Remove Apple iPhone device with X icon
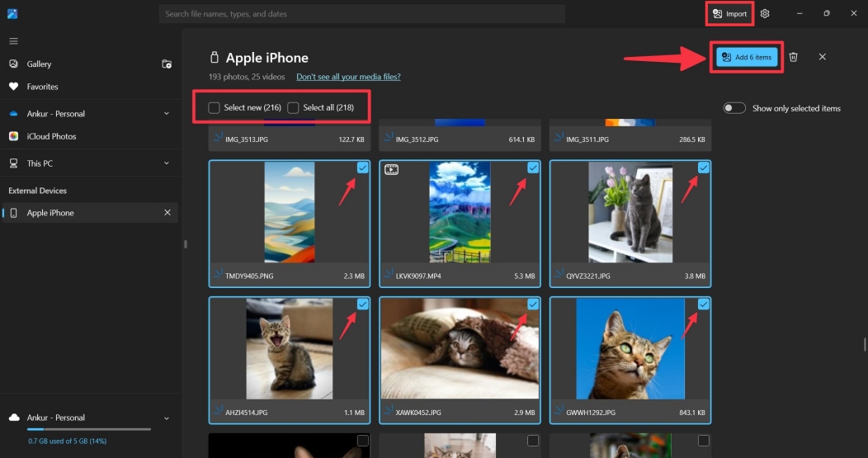The height and width of the screenshot is (458, 868). click(x=167, y=213)
